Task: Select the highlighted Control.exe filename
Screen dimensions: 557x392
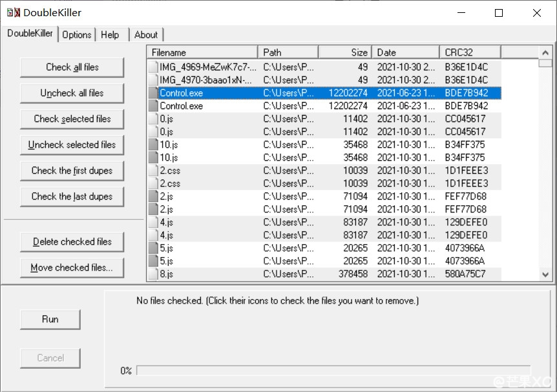Action: [181, 93]
